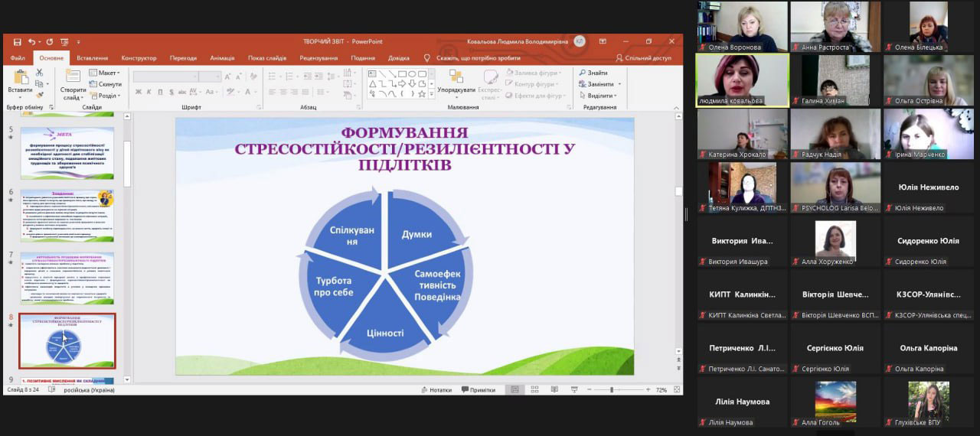Save the presentation with the floppy icon
Screen dimensions: 980x436
coord(18,41)
